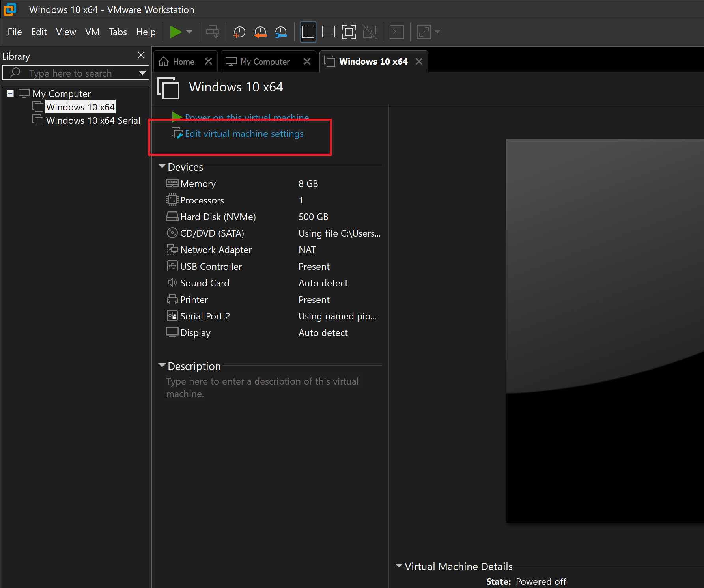This screenshot has width=704, height=588.
Task: Open the snapshot manager wrench-clock icon
Action: [281, 32]
